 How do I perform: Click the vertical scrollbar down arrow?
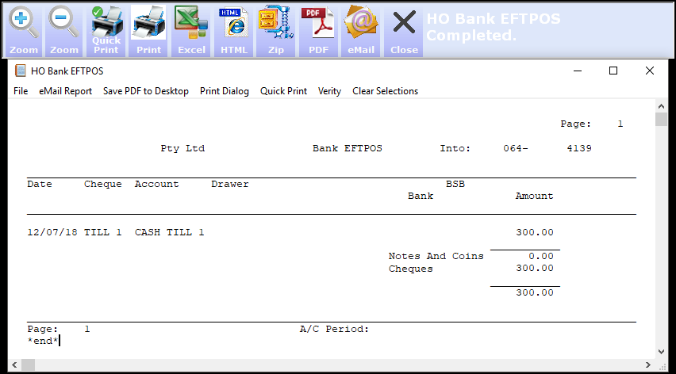click(x=661, y=352)
